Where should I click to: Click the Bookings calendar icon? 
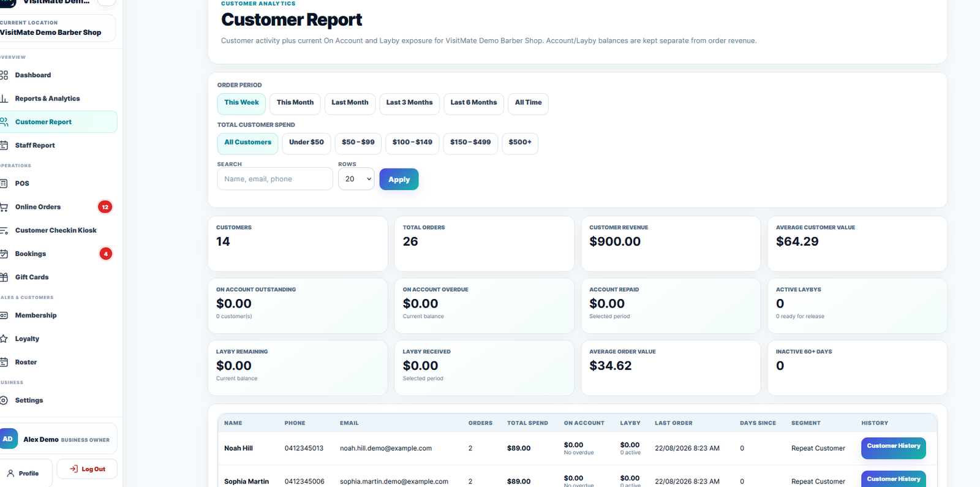4,254
